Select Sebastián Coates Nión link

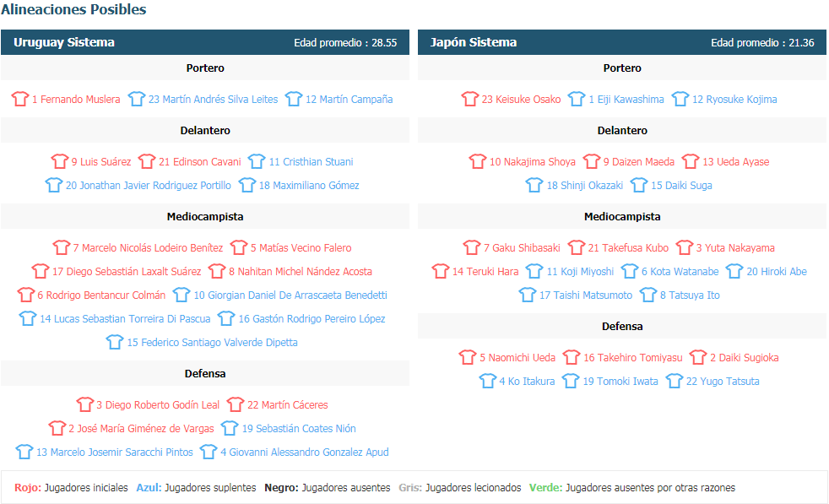[x=299, y=428]
